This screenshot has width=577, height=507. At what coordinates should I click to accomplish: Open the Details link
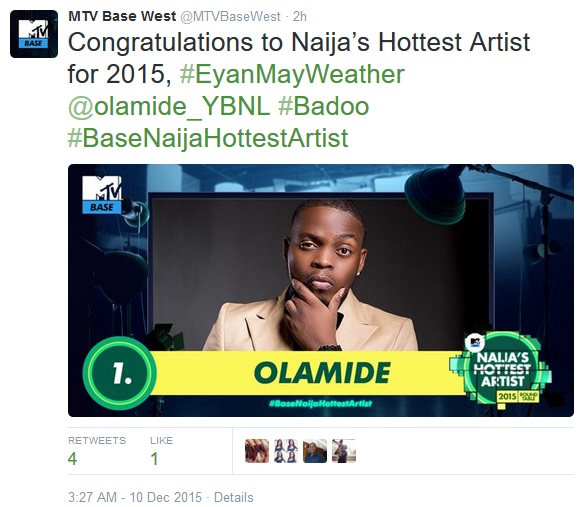coord(234,497)
